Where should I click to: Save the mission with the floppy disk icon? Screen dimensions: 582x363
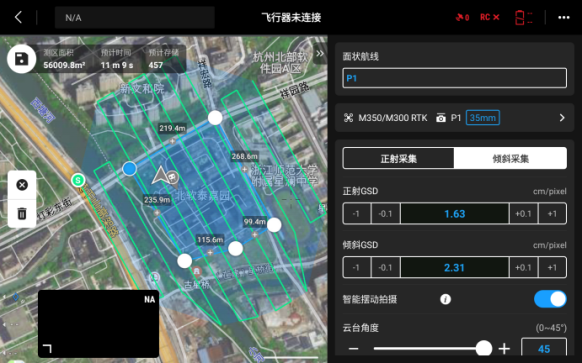coord(22,59)
